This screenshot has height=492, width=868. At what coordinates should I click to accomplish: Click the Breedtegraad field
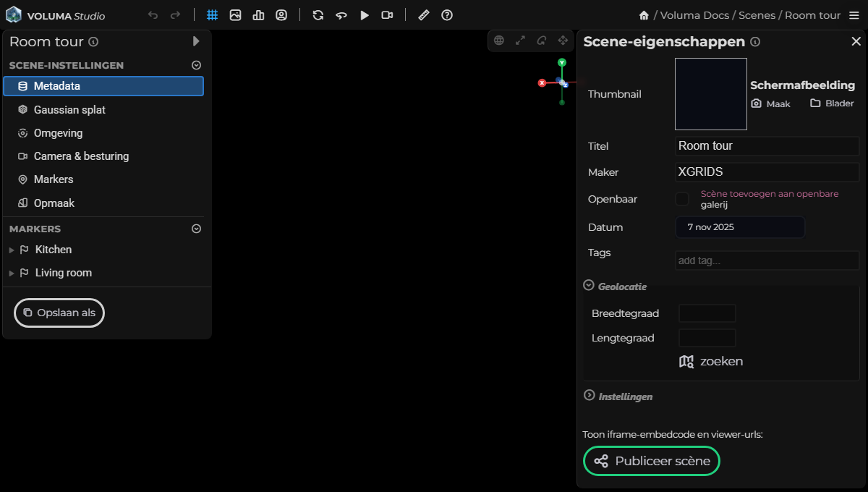pyautogui.click(x=707, y=313)
